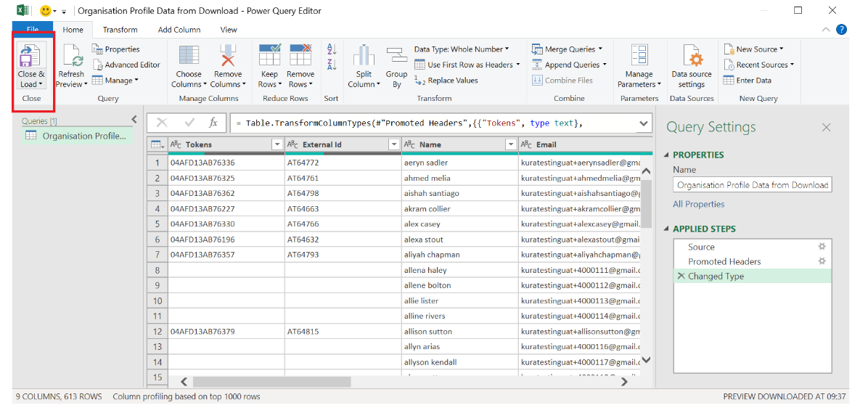
Task: Click the Remove Rows icon
Action: click(x=300, y=56)
